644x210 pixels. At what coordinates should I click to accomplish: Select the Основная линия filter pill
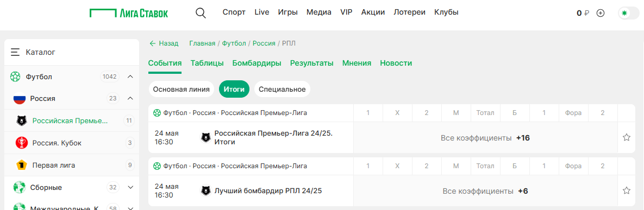pos(181,89)
